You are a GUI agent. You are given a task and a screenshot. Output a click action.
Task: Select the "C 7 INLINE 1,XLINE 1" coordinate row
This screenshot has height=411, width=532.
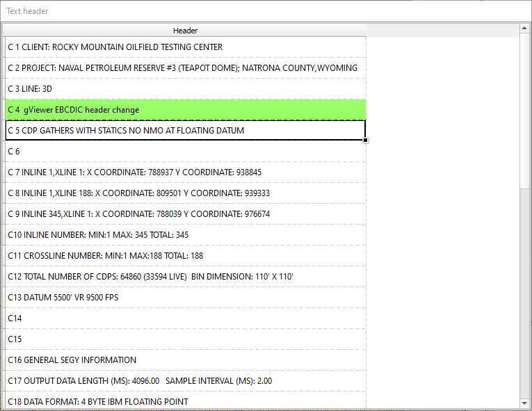point(186,172)
